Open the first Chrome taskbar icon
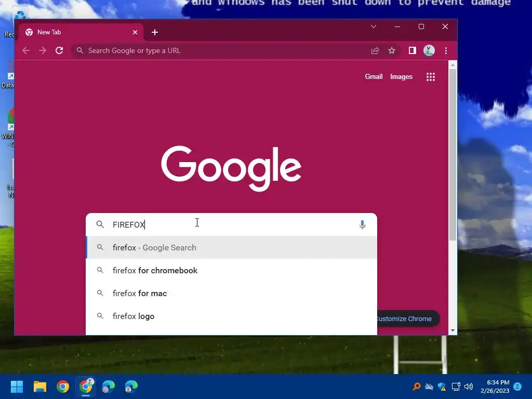 pyautogui.click(x=63, y=387)
